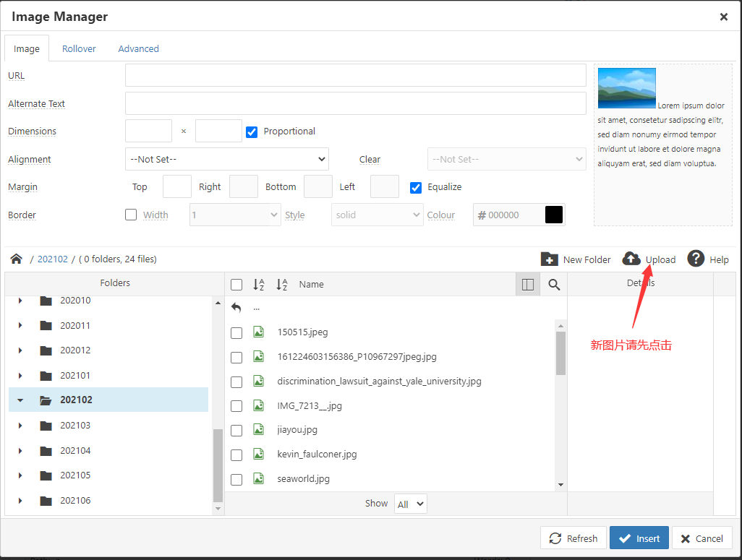Click the black border colour swatch
Viewport: 742px width, 560px height.
(x=554, y=215)
